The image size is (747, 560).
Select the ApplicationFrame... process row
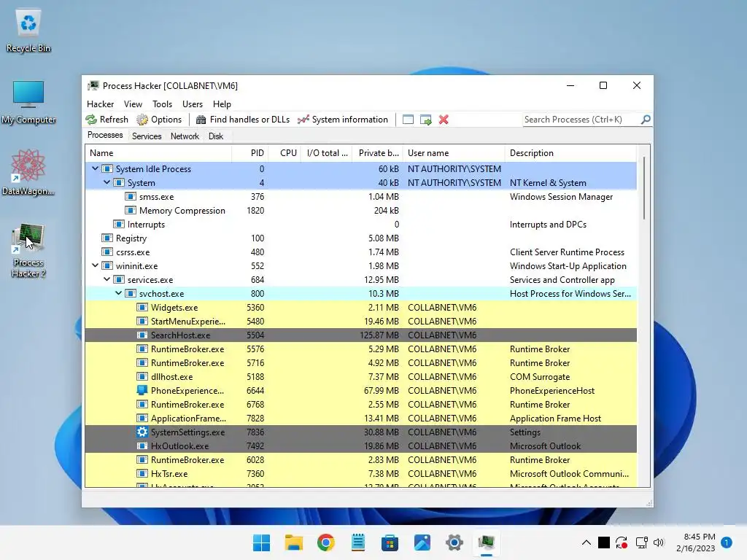pyautogui.click(x=360, y=418)
